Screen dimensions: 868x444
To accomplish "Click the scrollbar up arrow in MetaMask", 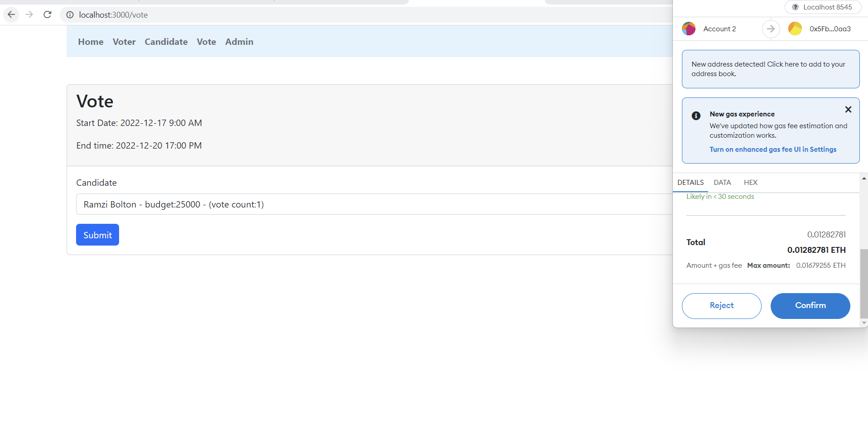I will coord(864,179).
